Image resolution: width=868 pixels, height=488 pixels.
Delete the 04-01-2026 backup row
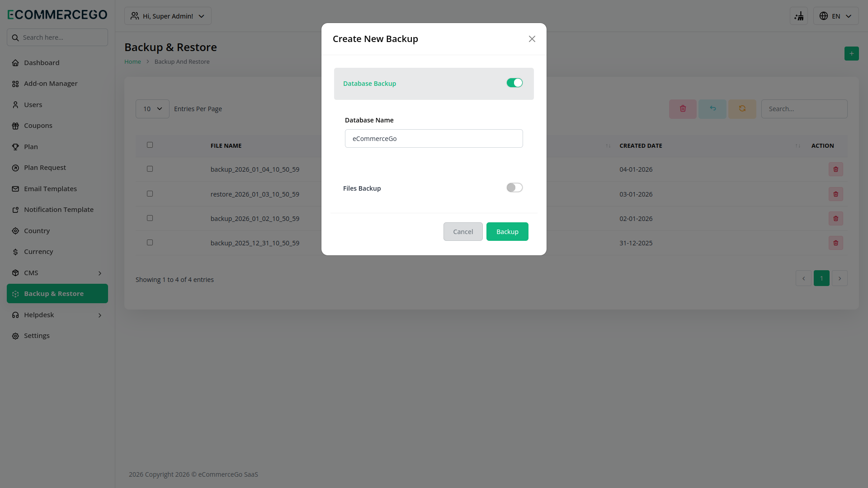point(835,169)
